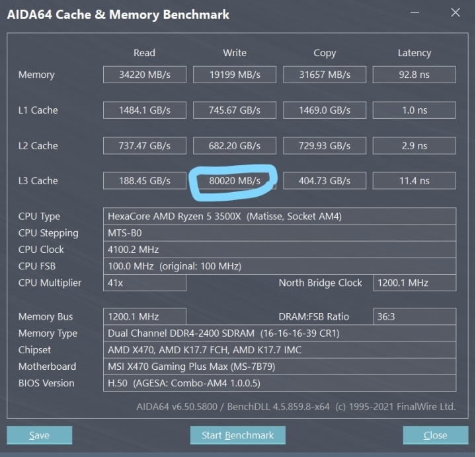
Task: Click L3 Cache Latency 11.4 ns cell
Action: [x=415, y=181]
